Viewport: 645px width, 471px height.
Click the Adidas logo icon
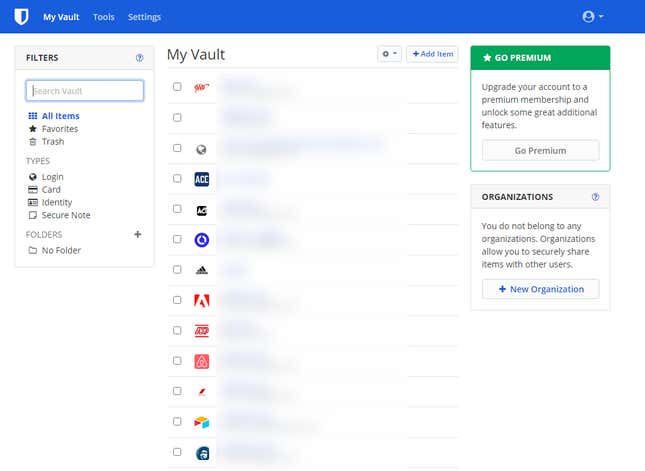click(x=202, y=270)
